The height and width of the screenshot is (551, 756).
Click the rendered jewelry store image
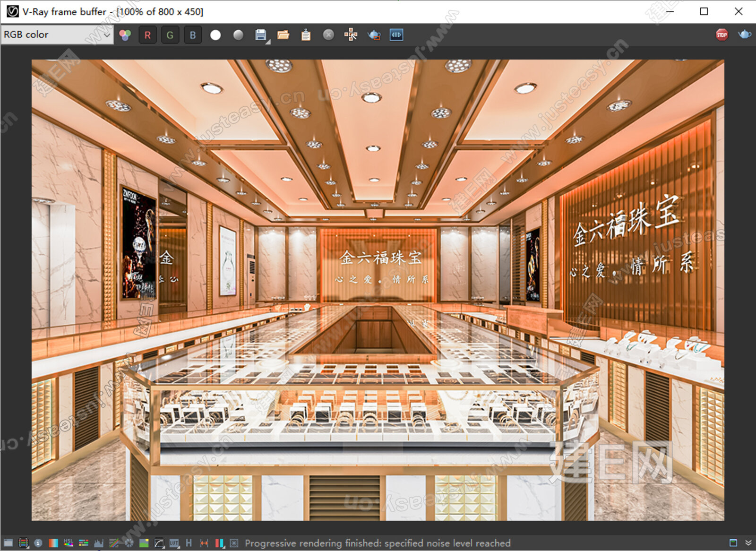(x=378, y=290)
